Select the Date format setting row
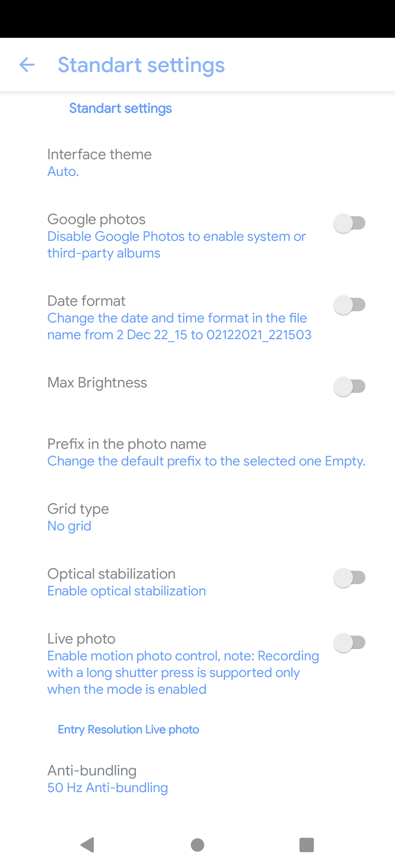 point(197,318)
